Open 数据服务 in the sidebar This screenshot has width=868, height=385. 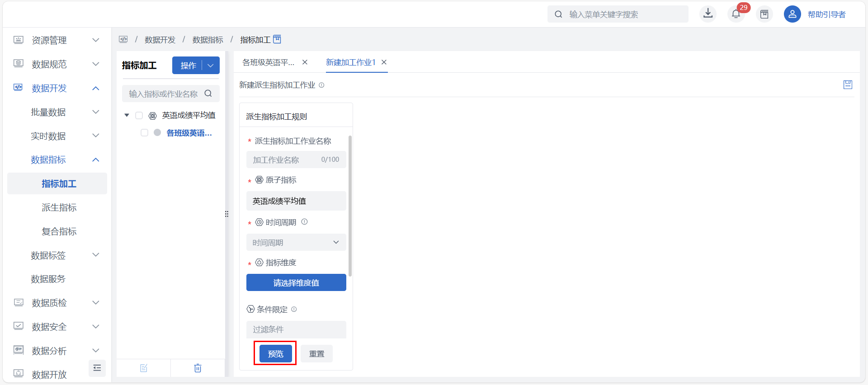(x=48, y=279)
